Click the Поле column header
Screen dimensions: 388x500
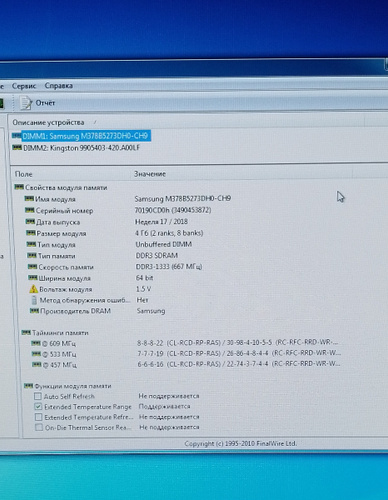pos(23,174)
